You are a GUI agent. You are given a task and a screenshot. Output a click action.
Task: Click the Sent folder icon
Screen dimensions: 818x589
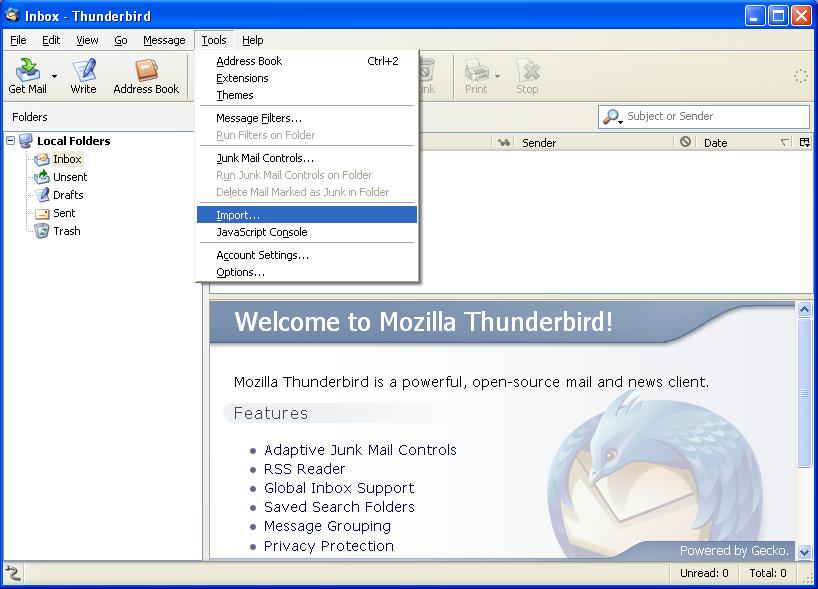click(x=42, y=213)
